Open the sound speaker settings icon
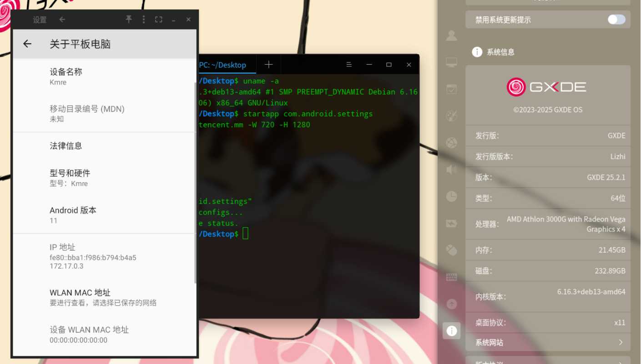Screen dimensions: 641x364 451,169
